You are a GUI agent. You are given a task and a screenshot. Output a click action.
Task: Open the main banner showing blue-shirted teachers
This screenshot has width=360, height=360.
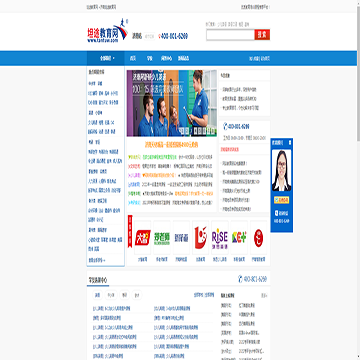172,103
